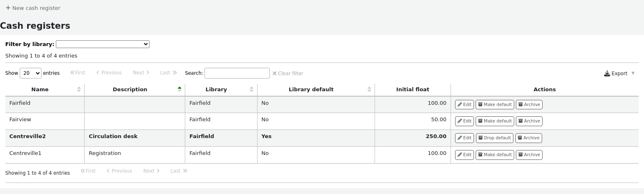Make the Fairfield register the default

[494, 105]
